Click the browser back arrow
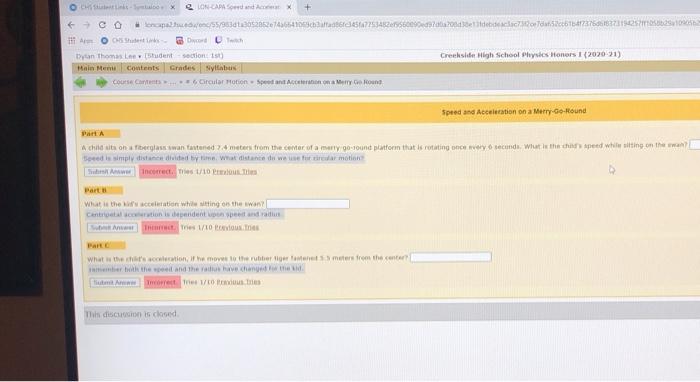The image size is (700, 382). pyautogui.click(x=71, y=25)
